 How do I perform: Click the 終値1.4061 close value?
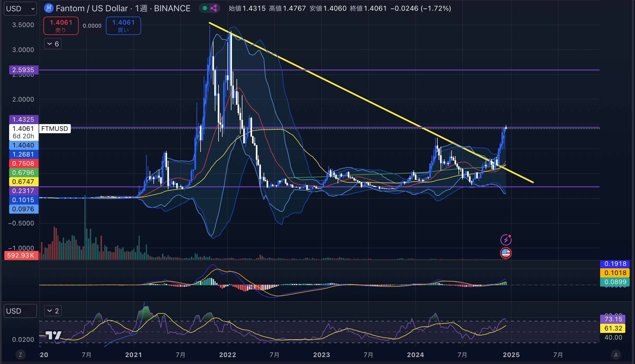pos(368,8)
